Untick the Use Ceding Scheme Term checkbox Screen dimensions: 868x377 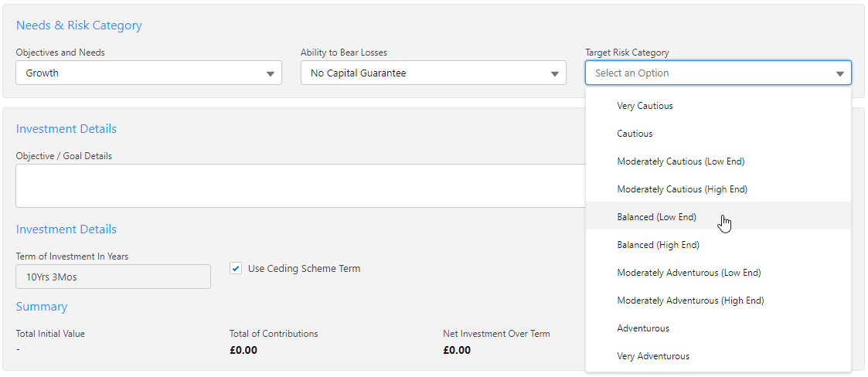236,269
